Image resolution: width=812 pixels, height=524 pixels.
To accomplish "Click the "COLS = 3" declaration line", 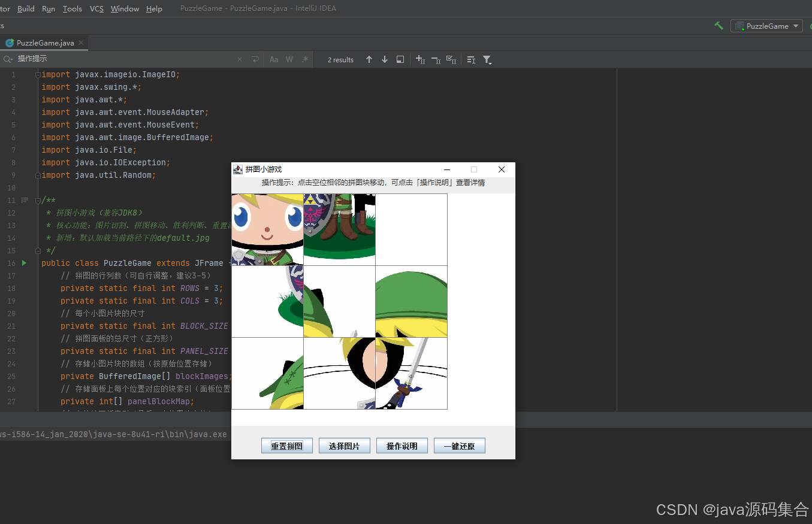I will click(141, 301).
